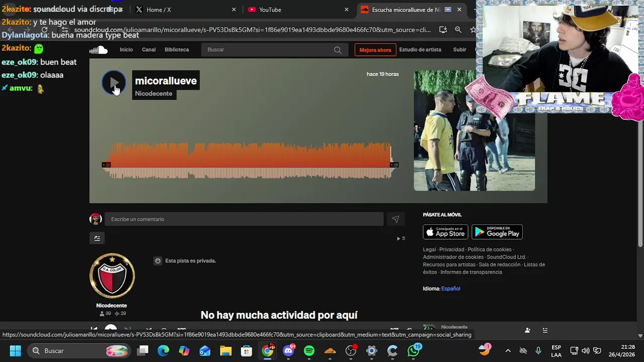Open Spotify from the taskbar
The height and width of the screenshot is (362, 644).
click(309, 350)
